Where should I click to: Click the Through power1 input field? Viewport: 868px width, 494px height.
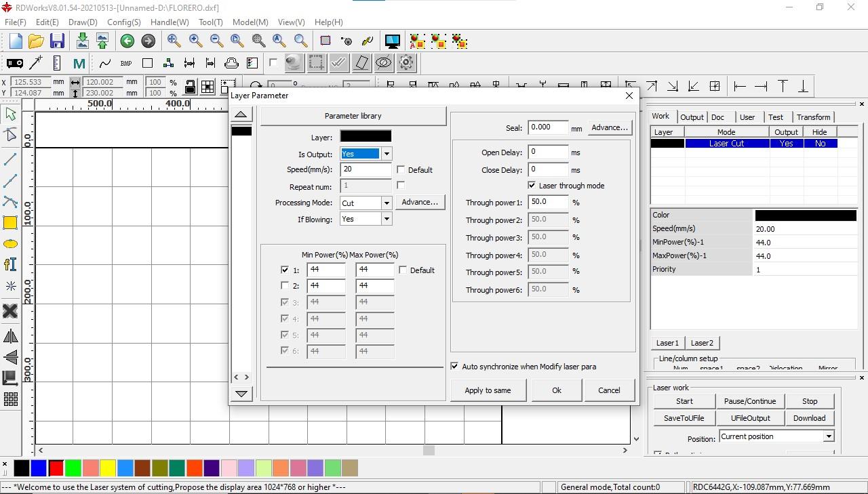pyautogui.click(x=548, y=202)
